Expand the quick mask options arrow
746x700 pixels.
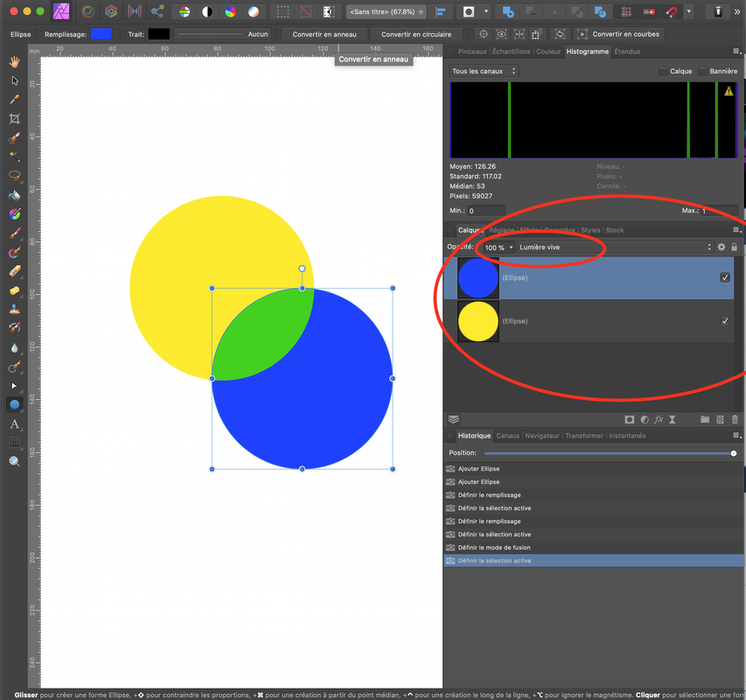point(485,11)
